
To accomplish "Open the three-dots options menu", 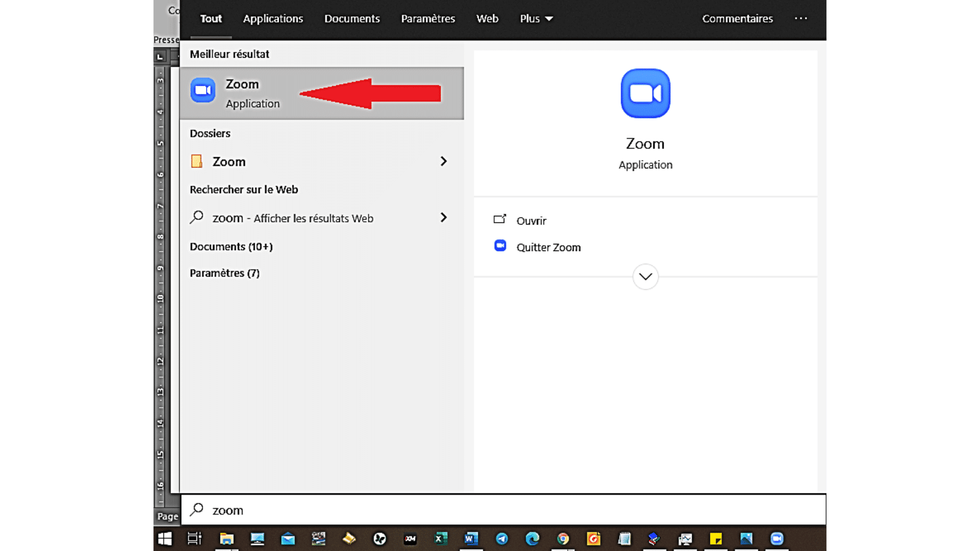I will coord(801,18).
